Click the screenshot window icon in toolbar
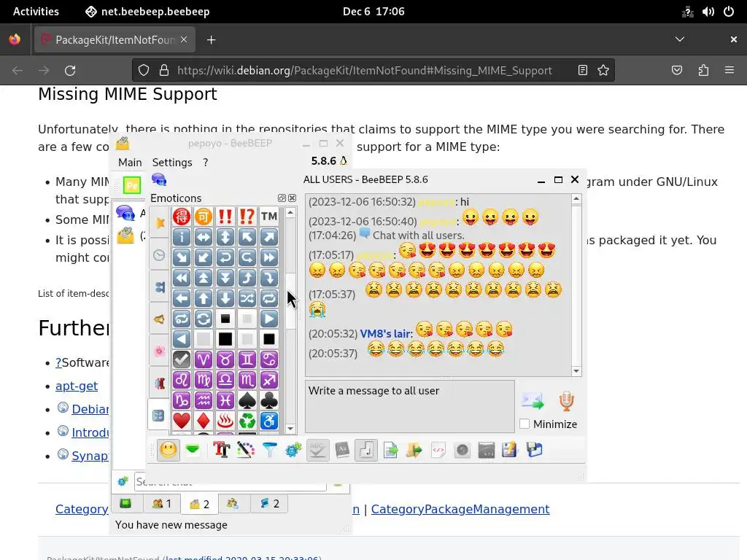Viewport: 747px width, 560px height. pyautogui.click(x=487, y=450)
